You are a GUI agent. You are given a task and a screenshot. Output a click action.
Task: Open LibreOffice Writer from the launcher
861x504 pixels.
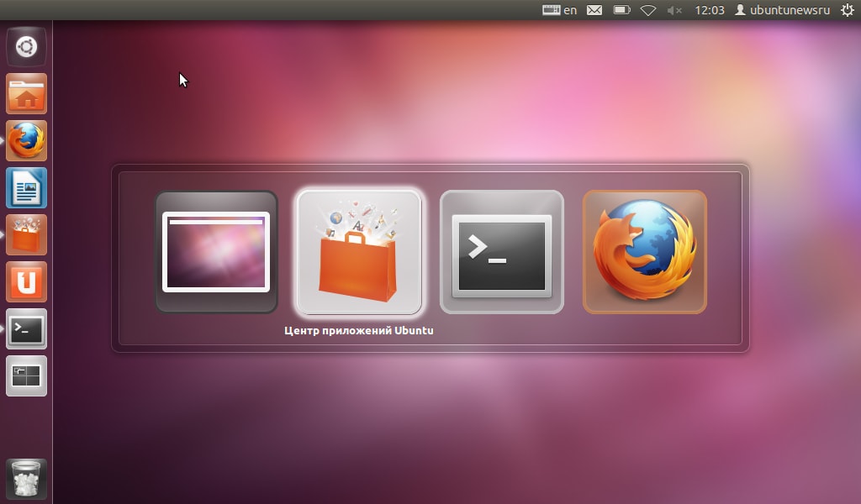click(26, 188)
